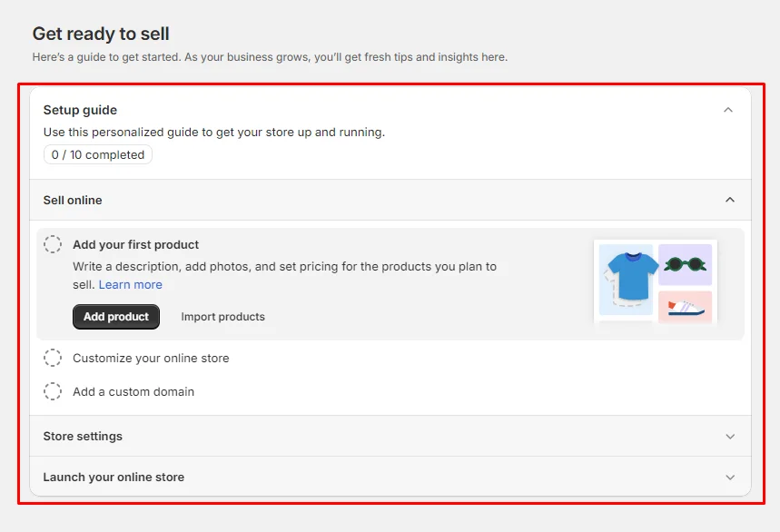The width and height of the screenshot is (780, 532).
Task: Click the Launch your online store dropdown arrow
Action: coord(729,477)
